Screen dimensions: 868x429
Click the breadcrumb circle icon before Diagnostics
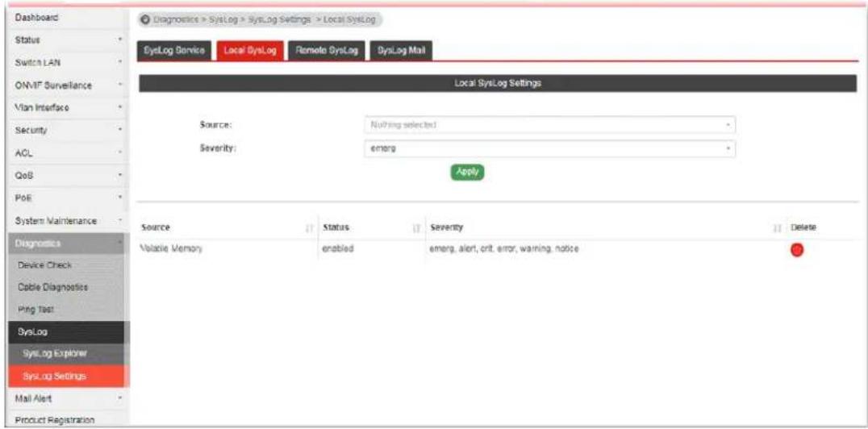(145, 20)
